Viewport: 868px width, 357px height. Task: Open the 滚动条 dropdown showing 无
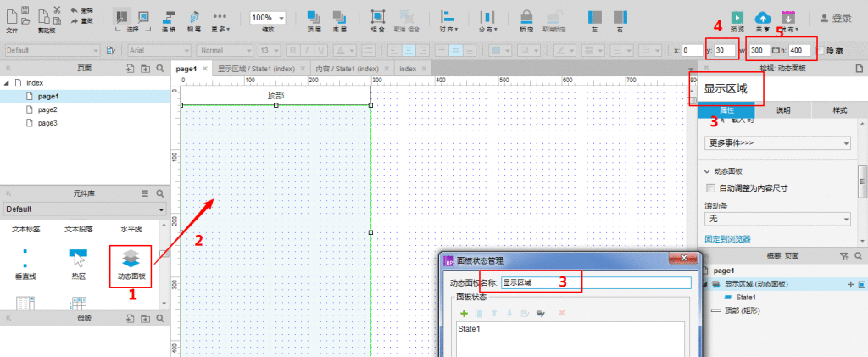click(x=777, y=219)
